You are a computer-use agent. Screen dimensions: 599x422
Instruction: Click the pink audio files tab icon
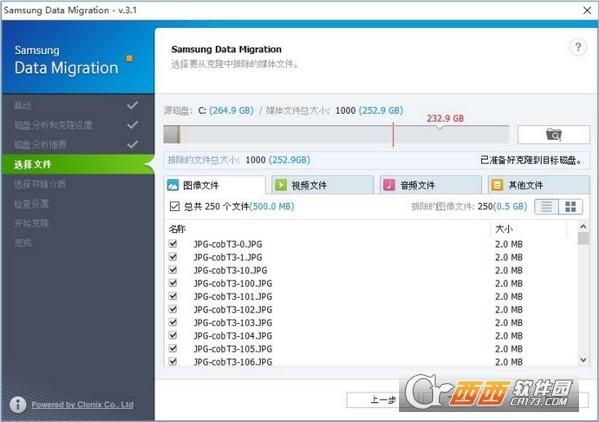coord(389,185)
